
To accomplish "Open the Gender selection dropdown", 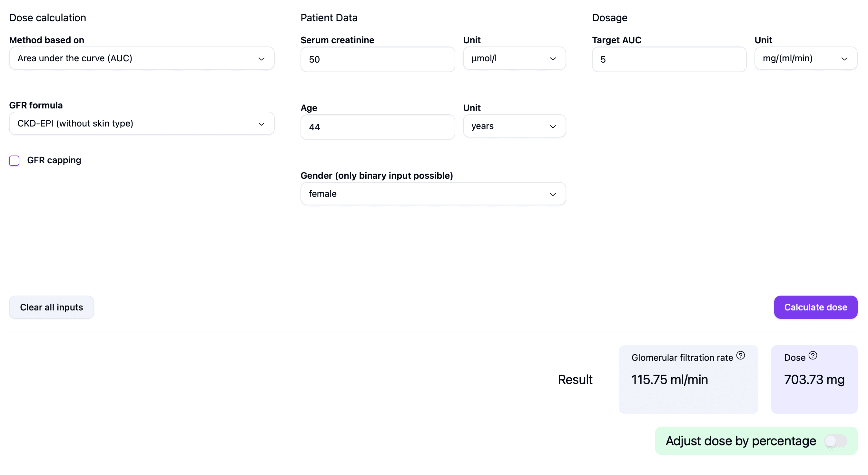I will [433, 194].
